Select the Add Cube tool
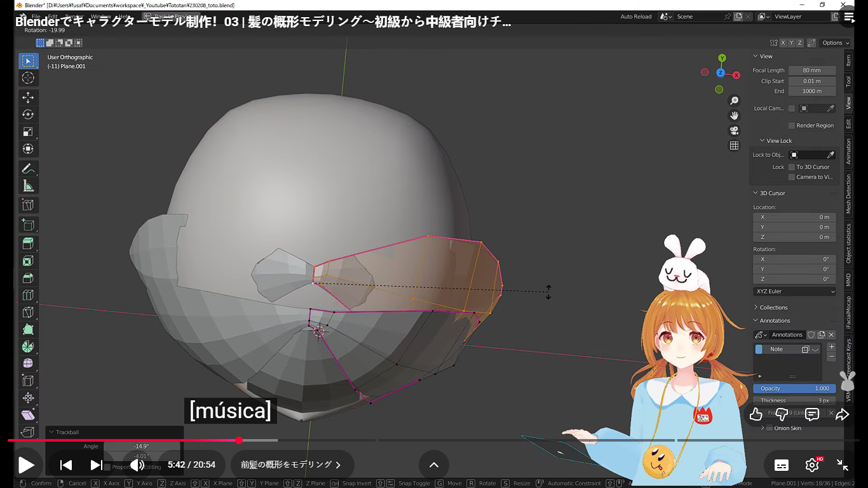 [x=28, y=224]
